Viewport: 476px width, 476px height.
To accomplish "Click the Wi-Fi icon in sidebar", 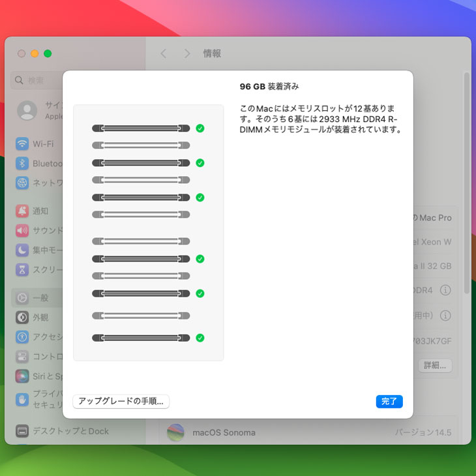I will [x=22, y=144].
